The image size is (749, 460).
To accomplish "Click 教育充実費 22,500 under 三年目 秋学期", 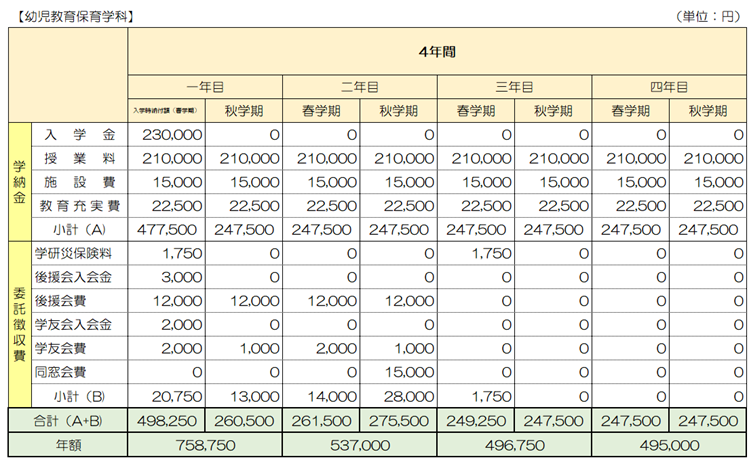I will pyautogui.click(x=564, y=206).
